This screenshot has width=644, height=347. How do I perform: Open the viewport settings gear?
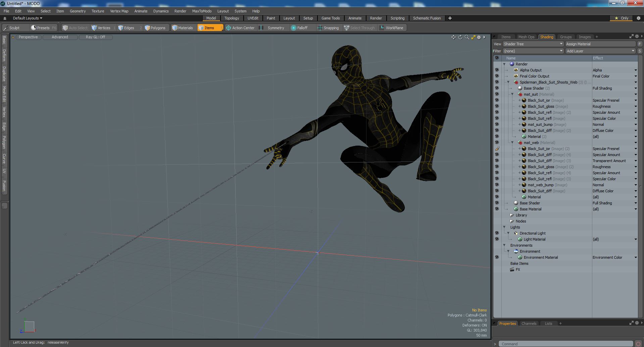click(479, 37)
